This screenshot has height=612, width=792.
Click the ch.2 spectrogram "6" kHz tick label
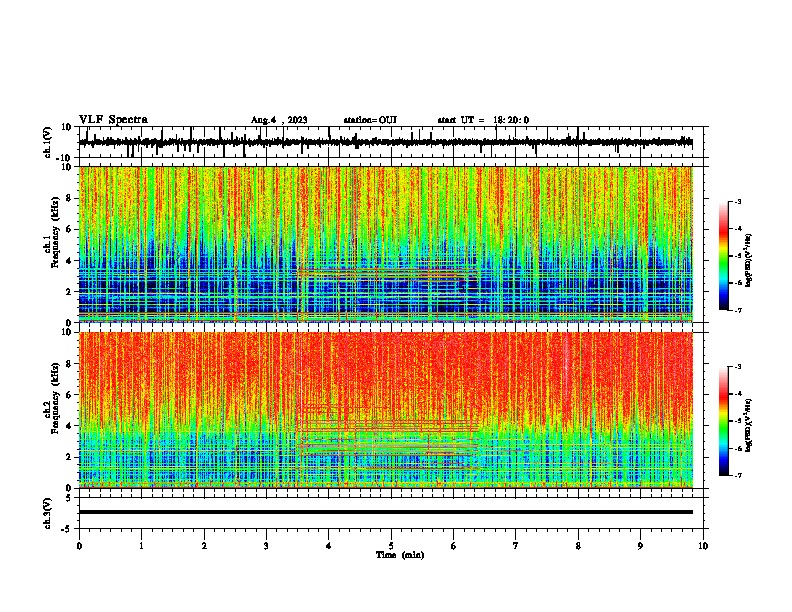[x=70, y=395]
